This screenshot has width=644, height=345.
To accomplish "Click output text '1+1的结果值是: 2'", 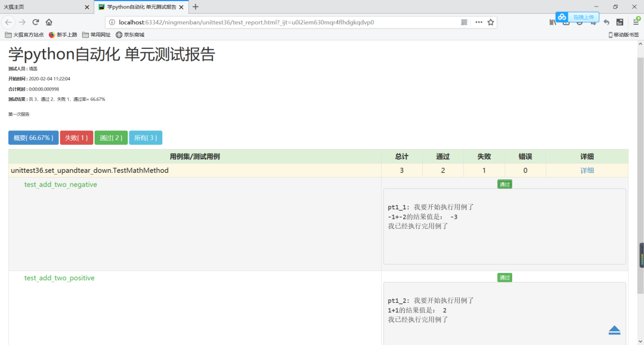I will pyautogui.click(x=417, y=310).
